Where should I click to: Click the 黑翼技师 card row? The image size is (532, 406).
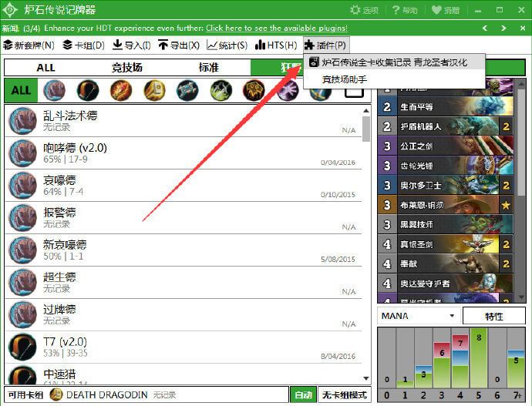[446, 225]
